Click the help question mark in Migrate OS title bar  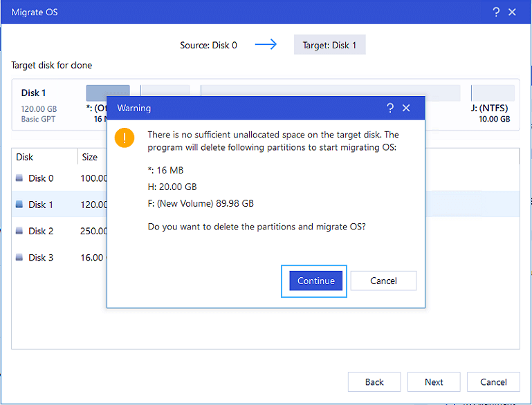point(496,12)
